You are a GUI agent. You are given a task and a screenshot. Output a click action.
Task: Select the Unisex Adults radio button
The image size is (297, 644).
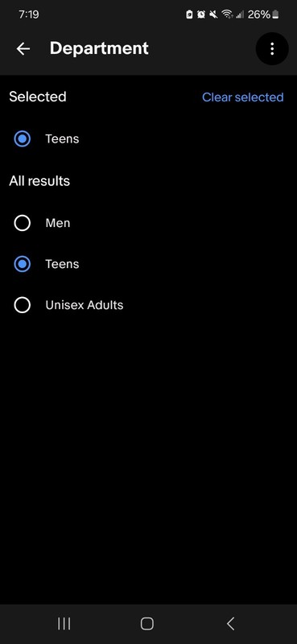pos(23,305)
